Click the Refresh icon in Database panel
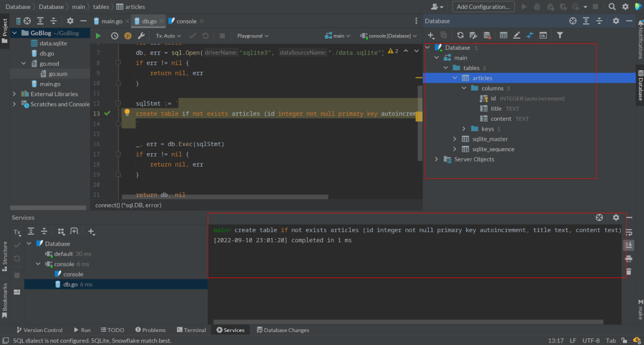 [x=460, y=35]
